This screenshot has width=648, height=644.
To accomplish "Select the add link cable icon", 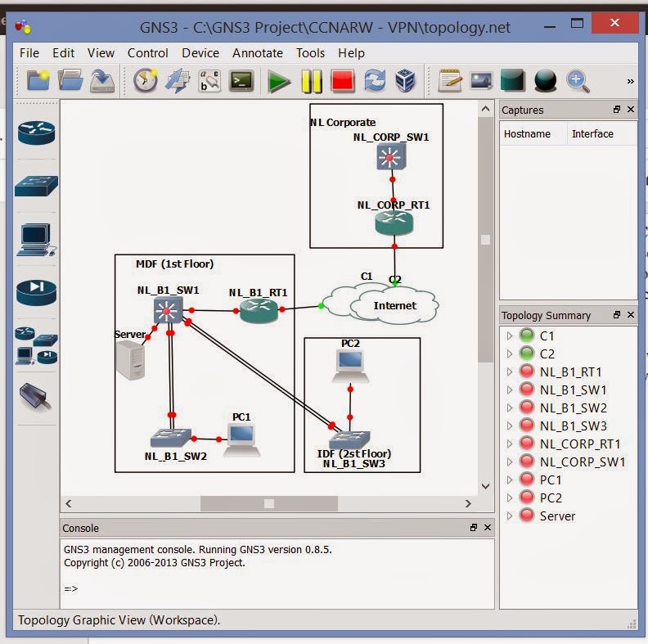I will point(35,398).
